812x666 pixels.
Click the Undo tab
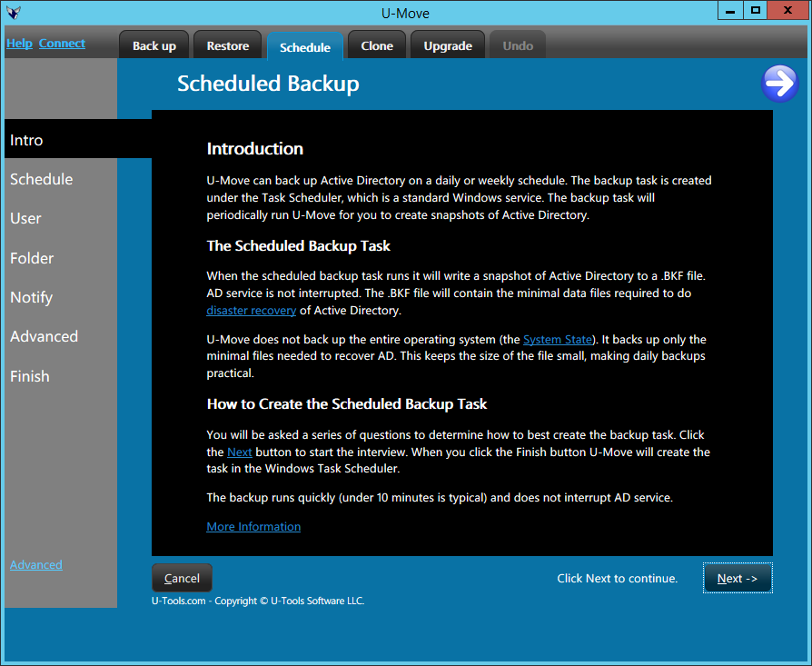click(x=518, y=45)
